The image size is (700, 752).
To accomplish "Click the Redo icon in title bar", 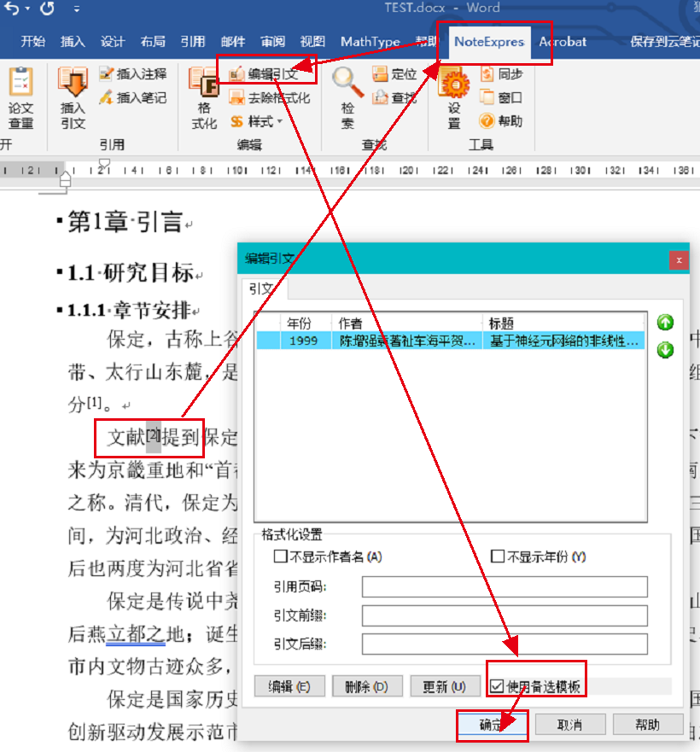I will (x=47, y=9).
